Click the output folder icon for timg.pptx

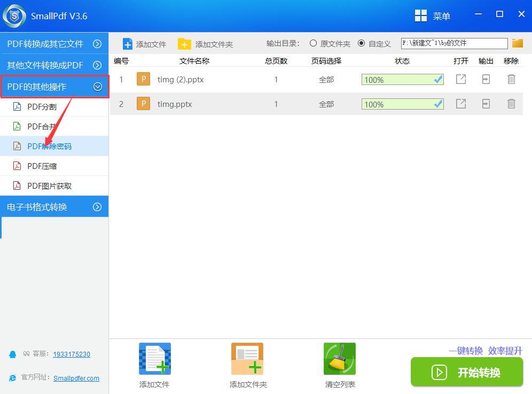pyautogui.click(x=486, y=104)
